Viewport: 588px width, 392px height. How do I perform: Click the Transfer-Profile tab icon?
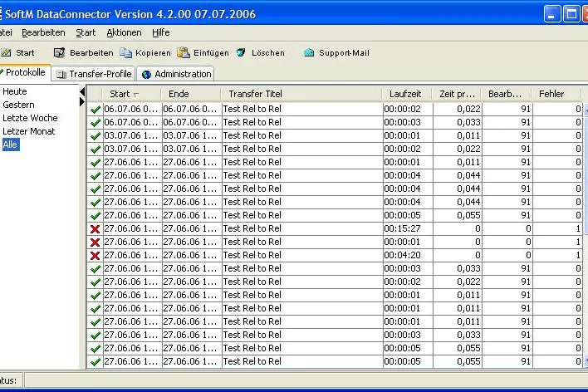pos(61,74)
